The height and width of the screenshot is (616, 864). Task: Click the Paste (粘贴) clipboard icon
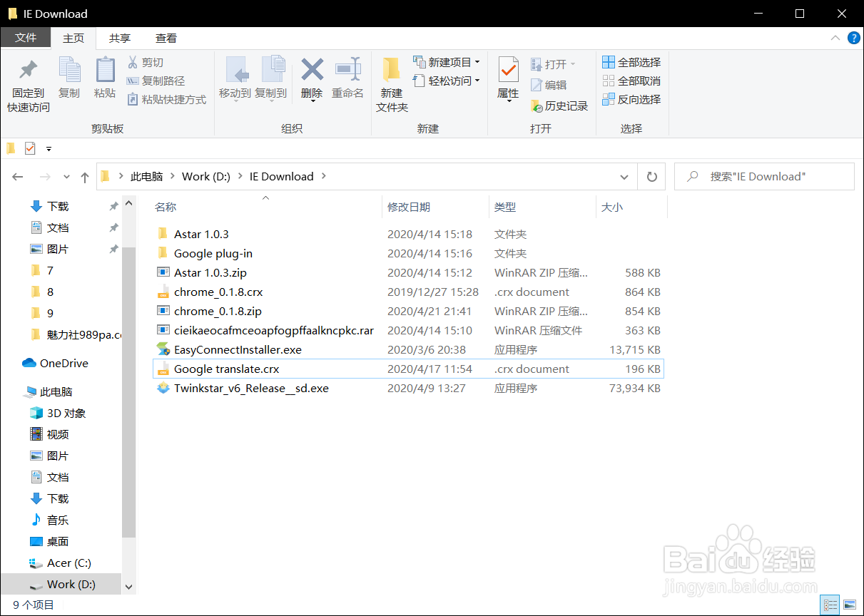pyautogui.click(x=105, y=70)
